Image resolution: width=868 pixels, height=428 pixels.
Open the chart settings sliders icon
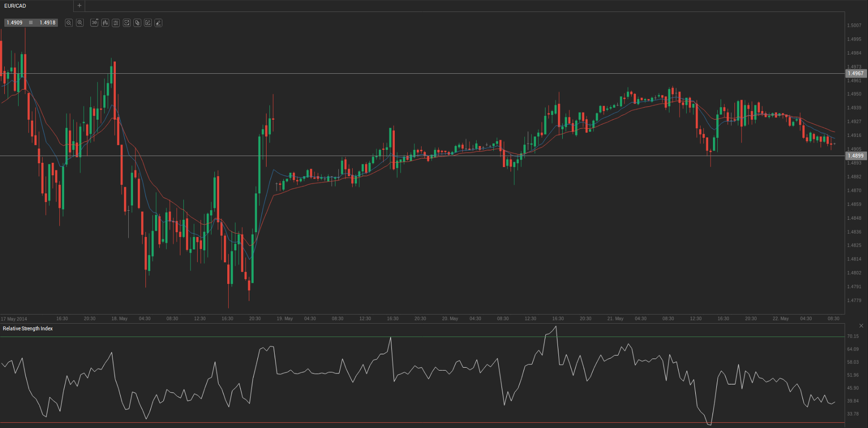click(116, 23)
